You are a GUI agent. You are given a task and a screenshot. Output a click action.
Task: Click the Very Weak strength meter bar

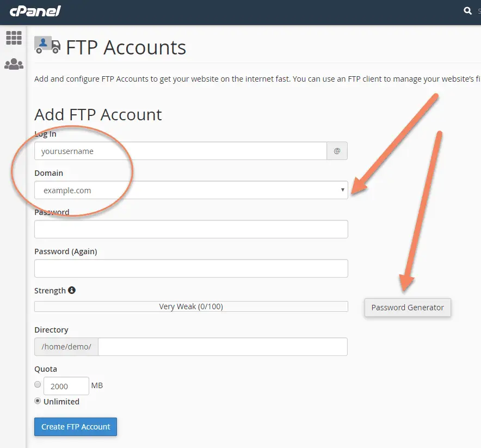pos(191,306)
